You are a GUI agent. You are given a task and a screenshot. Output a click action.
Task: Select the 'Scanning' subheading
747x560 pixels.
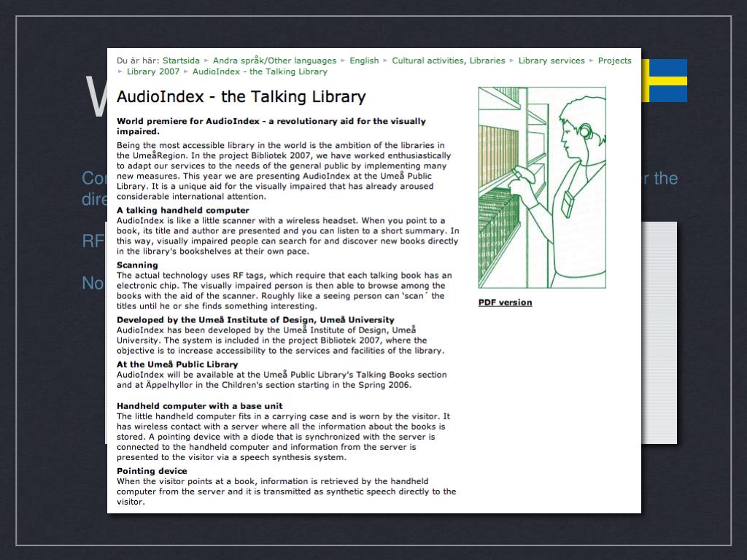point(137,265)
